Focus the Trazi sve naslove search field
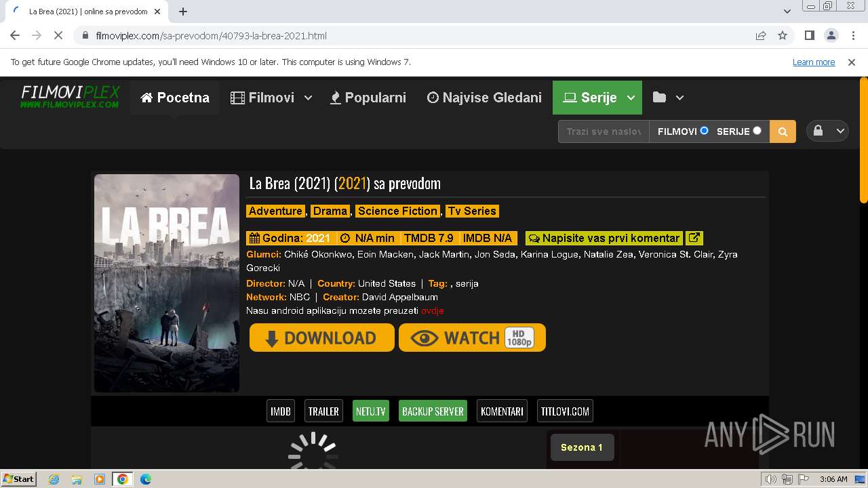868x488 pixels. click(604, 131)
